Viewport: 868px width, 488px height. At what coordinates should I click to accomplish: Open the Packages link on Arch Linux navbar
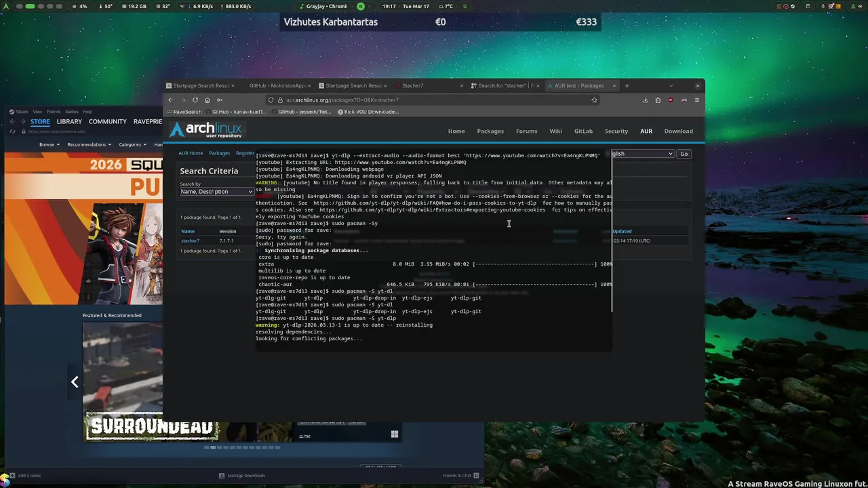(490, 131)
